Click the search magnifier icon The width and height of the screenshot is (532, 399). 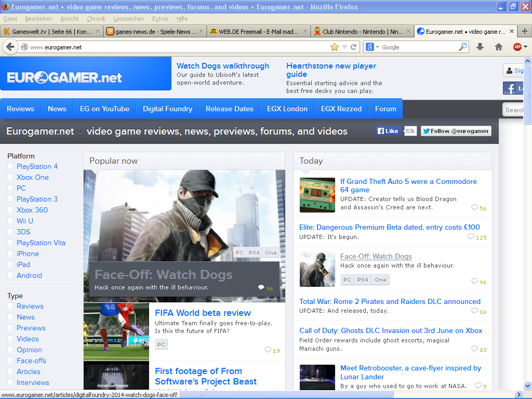pos(463,47)
